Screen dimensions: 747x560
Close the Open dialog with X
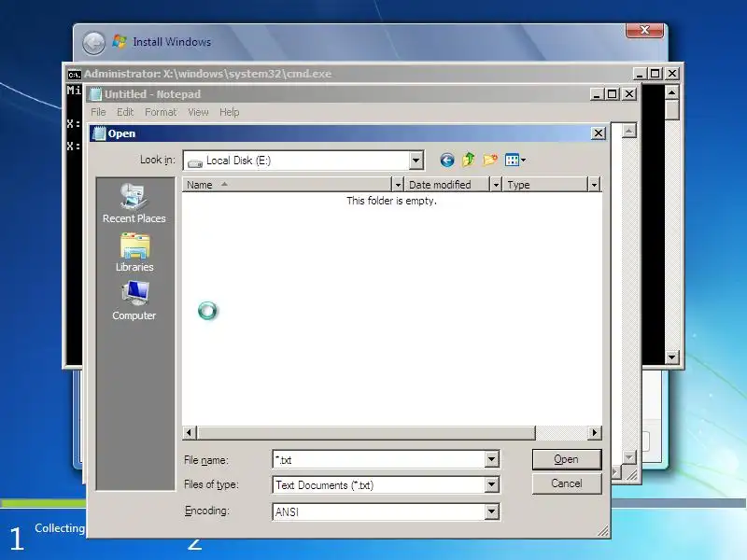click(599, 133)
